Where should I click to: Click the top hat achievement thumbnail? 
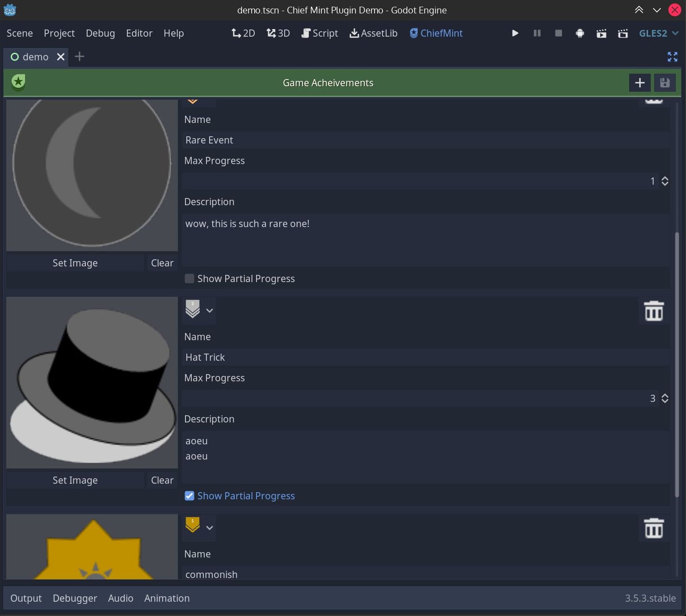pos(92,383)
